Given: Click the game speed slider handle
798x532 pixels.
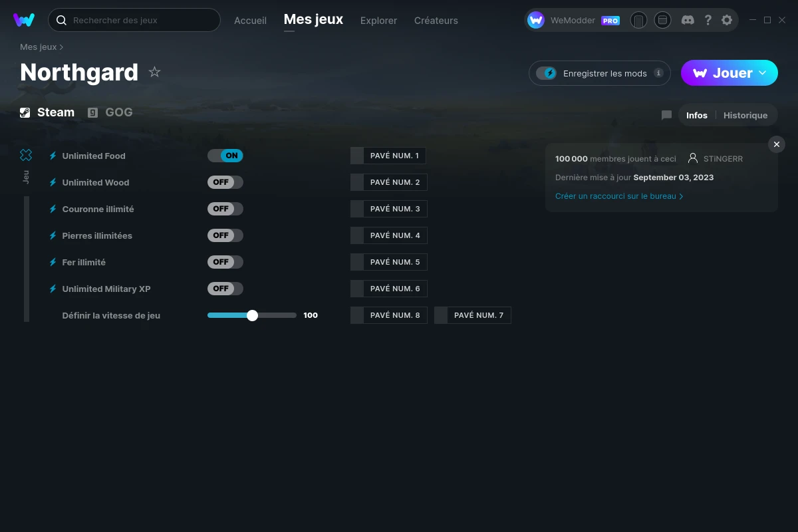Looking at the screenshot, I should [252, 315].
